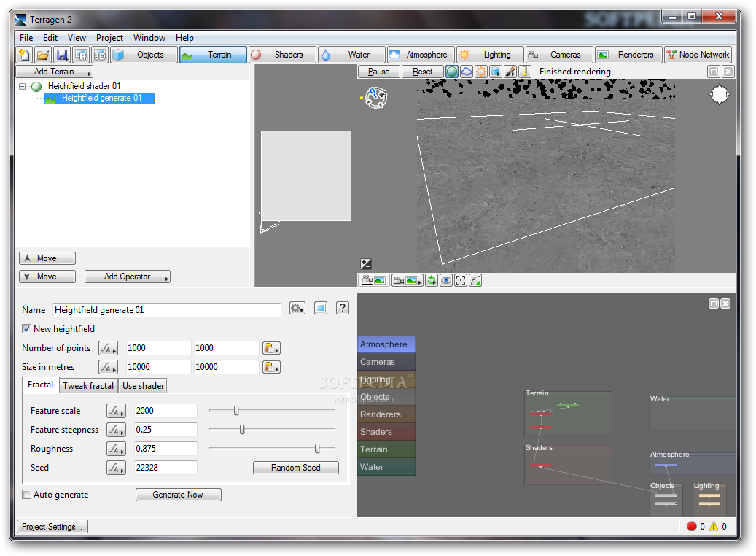Image resolution: width=756 pixels, height=556 pixels.
Task: Open the View menu
Action: point(77,38)
